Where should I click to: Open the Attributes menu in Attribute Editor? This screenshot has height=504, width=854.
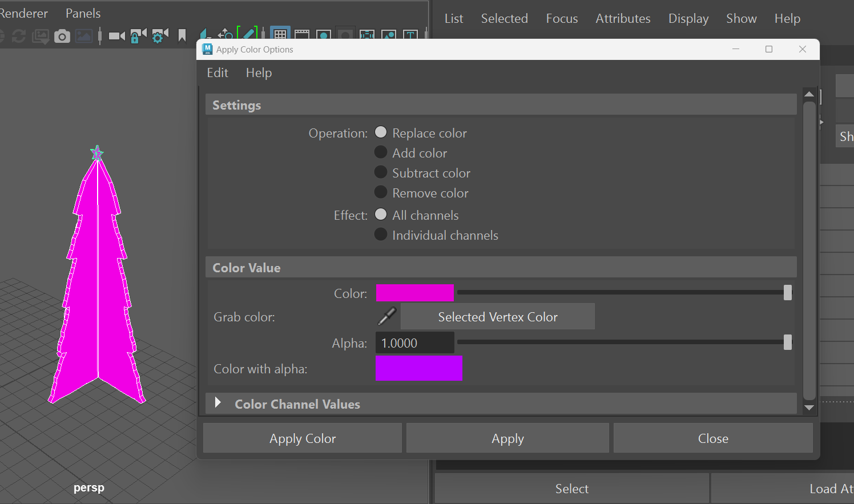click(623, 18)
